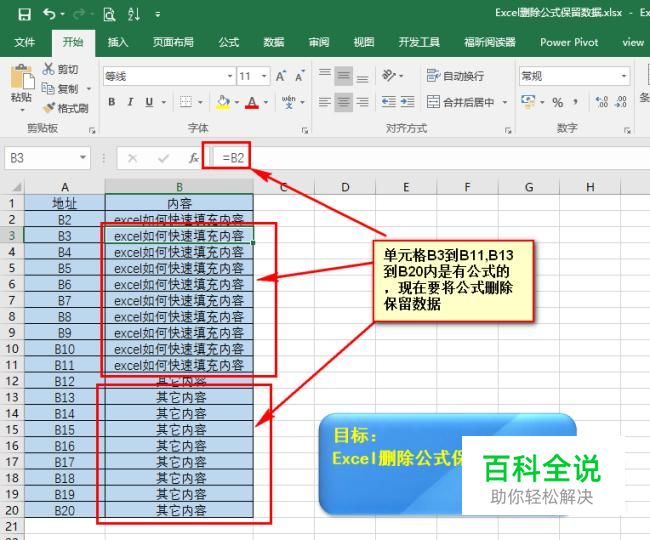Click the phonetic guide (wén) icon
Screen dimensions: 650x540
pos(289,102)
